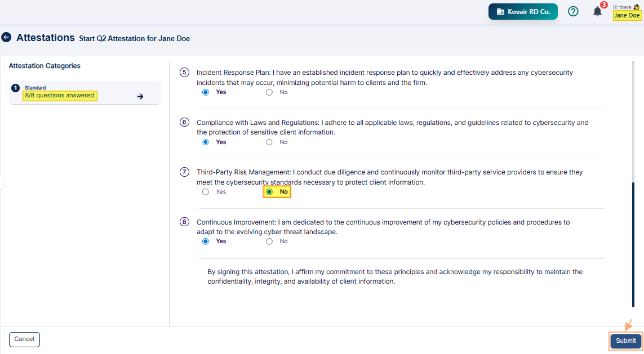
Task: Click the waving hand emoji near Hi there
Action: coord(636,7)
